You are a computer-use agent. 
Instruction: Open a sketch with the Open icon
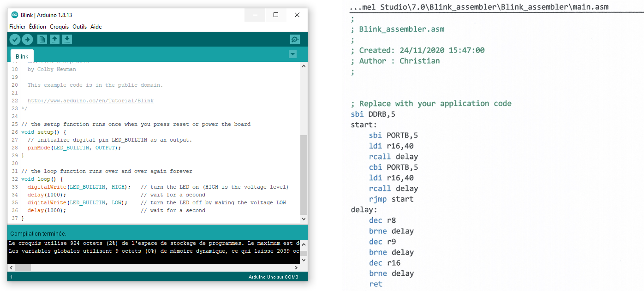tap(54, 40)
